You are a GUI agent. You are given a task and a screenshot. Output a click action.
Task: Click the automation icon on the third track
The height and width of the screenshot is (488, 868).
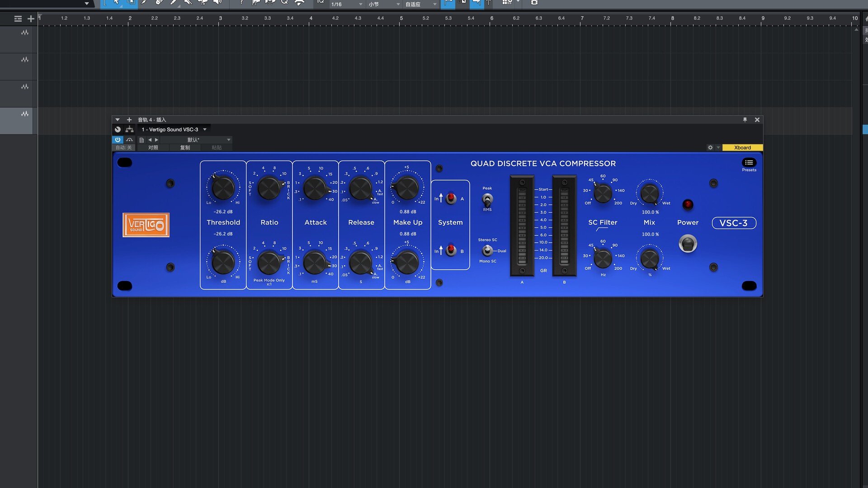(25, 87)
